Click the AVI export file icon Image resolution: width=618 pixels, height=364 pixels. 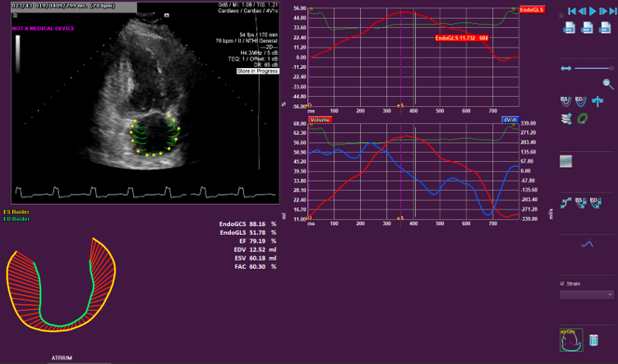606,28
